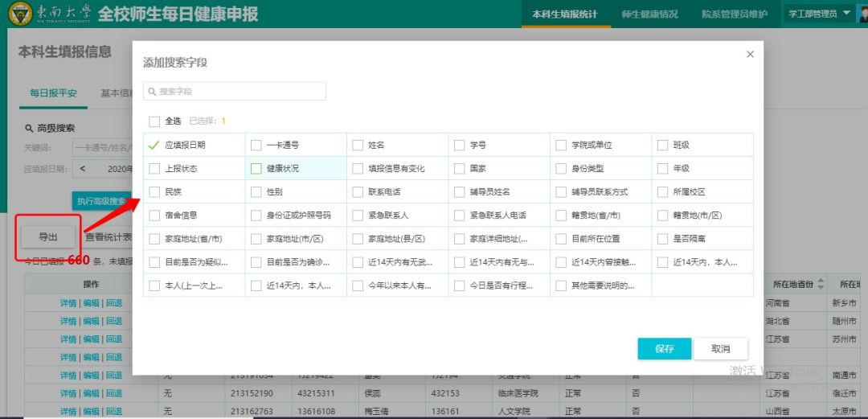The height and width of the screenshot is (419, 868).
Task: Check the 班级 field checkbox
Action: point(662,146)
